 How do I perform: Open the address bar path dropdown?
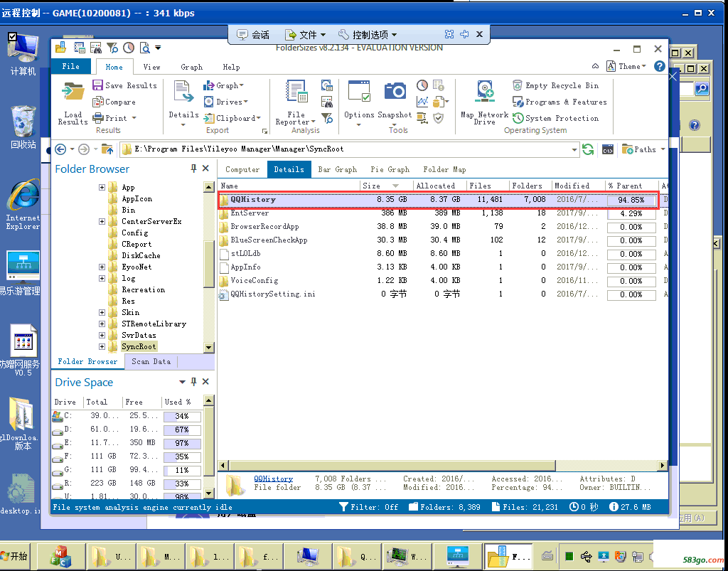[574, 149]
